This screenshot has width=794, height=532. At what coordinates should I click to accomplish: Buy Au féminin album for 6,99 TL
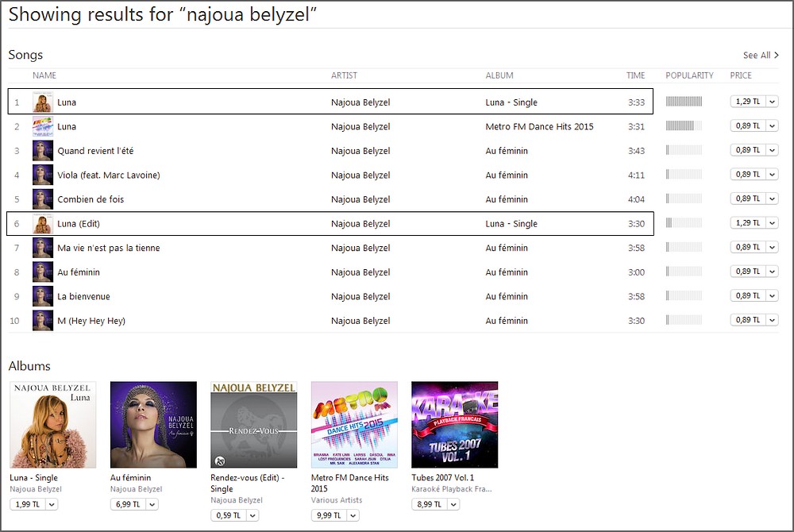(x=128, y=505)
